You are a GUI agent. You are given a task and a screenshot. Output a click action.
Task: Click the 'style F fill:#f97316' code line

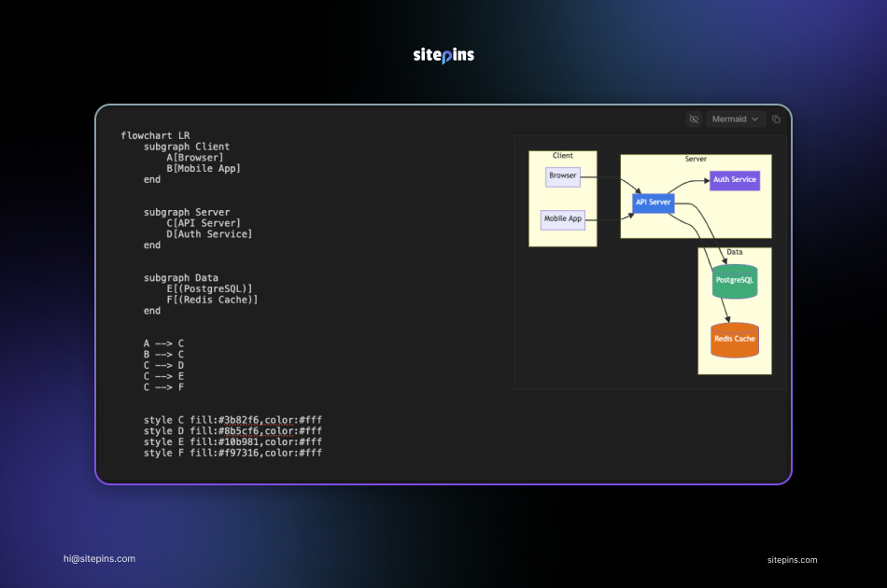(232, 453)
